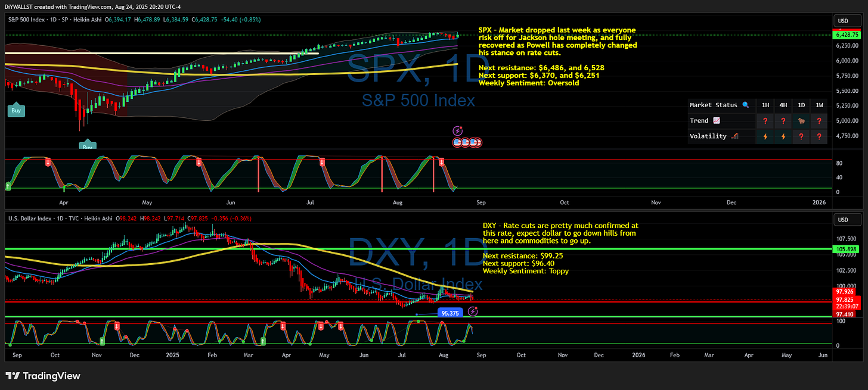Screen dimensions: 868x390
Task: Click the Market Status magnifying glass icon
Action: pyautogui.click(x=745, y=105)
